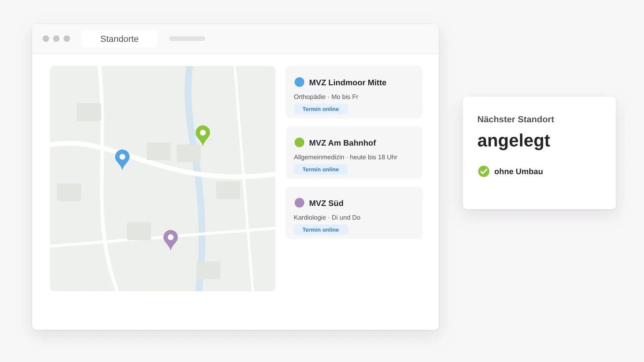Click the third gray window control dot
The image size is (644, 362).
[67, 39]
